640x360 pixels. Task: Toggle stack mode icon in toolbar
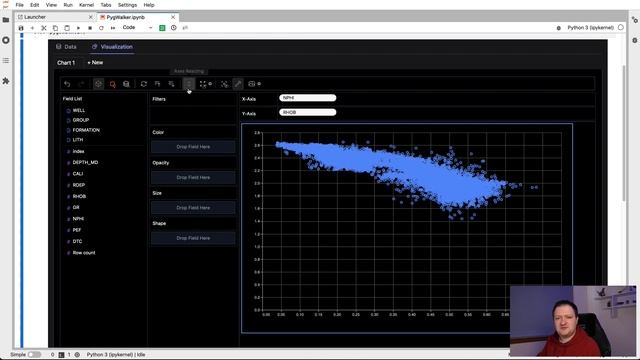pos(126,84)
